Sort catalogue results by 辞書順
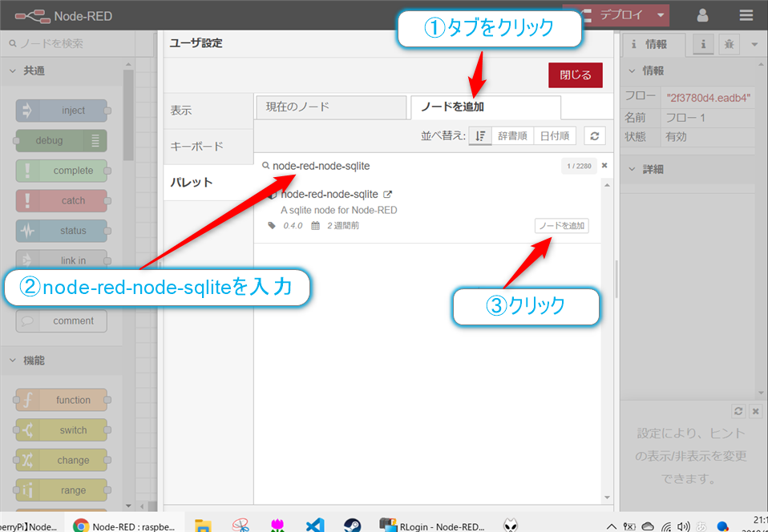This screenshot has height=532, width=768. (512, 135)
